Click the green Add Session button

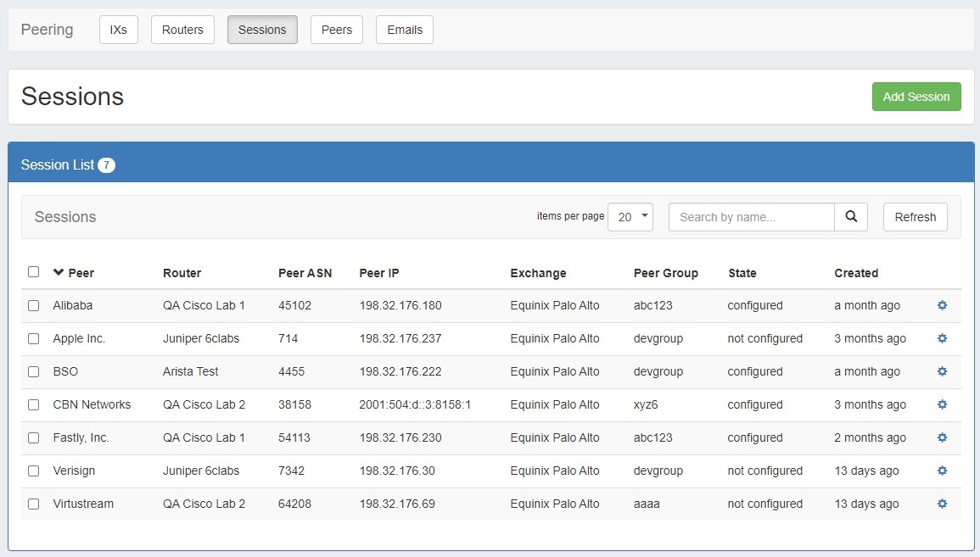916,97
